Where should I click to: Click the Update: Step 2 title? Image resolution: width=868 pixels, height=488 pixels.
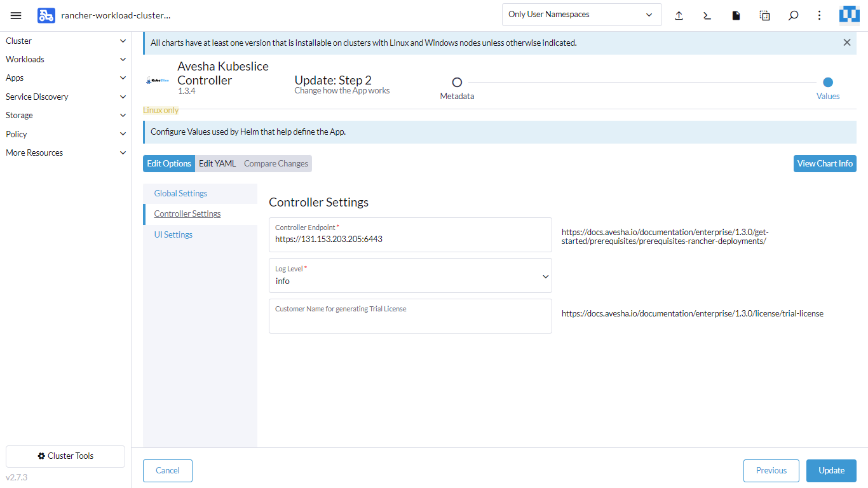point(333,80)
